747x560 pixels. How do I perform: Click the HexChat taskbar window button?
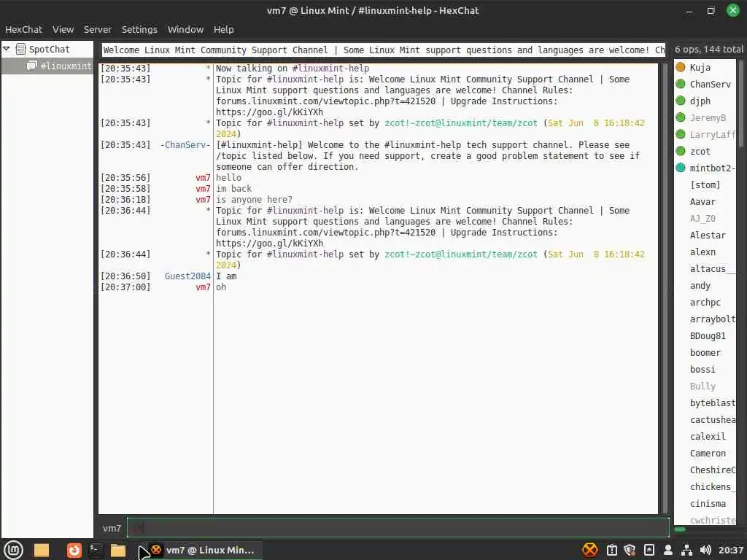tap(205, 550)
